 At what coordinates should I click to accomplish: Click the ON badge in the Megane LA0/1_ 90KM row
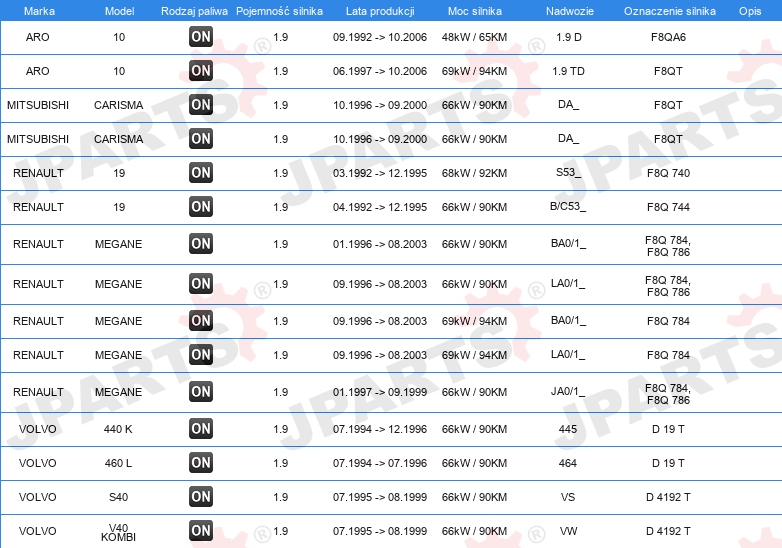[x=201, y=283]
